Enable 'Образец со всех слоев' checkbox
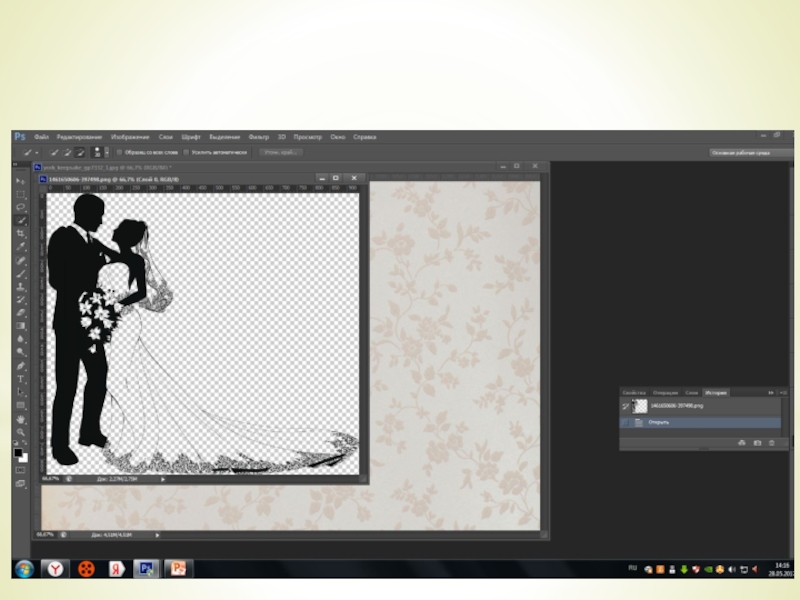This screenshot has width=800, height=600. 119,152
